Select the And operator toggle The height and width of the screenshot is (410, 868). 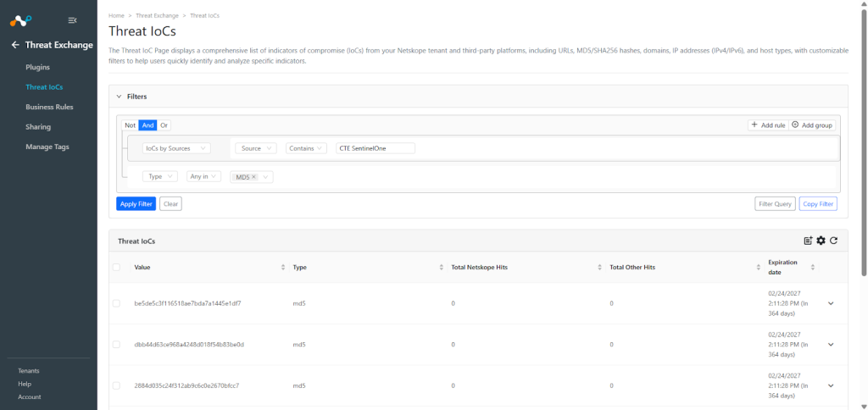[147, 125]
